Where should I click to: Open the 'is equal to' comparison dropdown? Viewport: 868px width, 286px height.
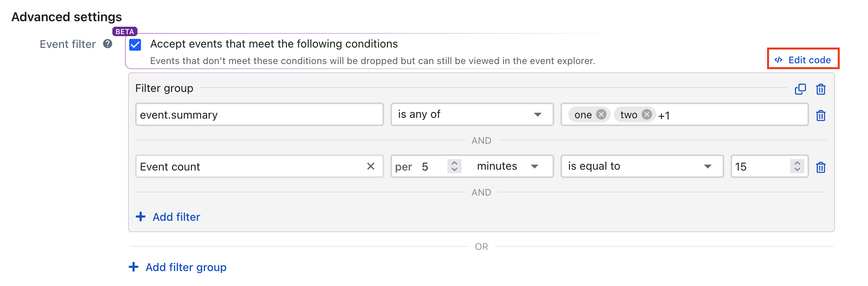pyautogui.click(x=641, y=166)
